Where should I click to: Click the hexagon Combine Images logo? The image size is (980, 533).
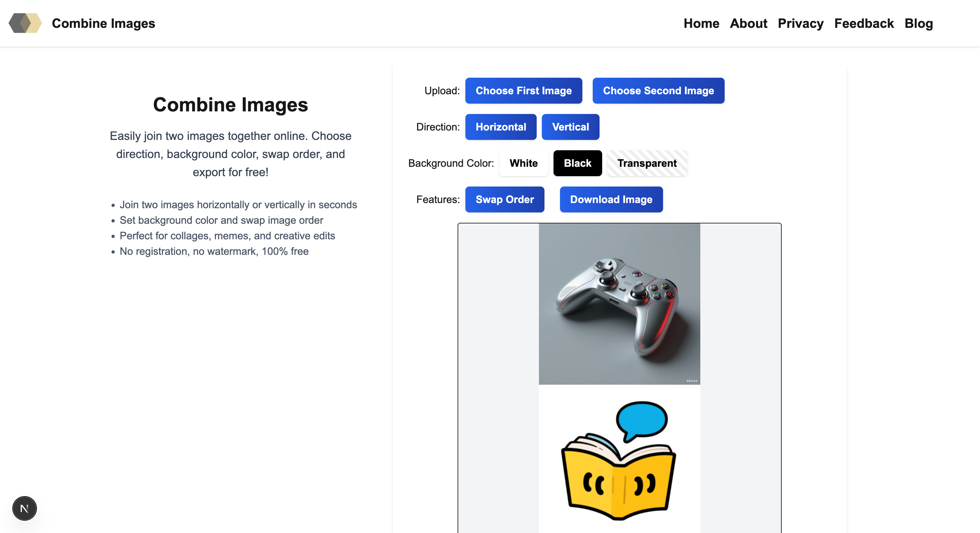click(x=25, y=23)
